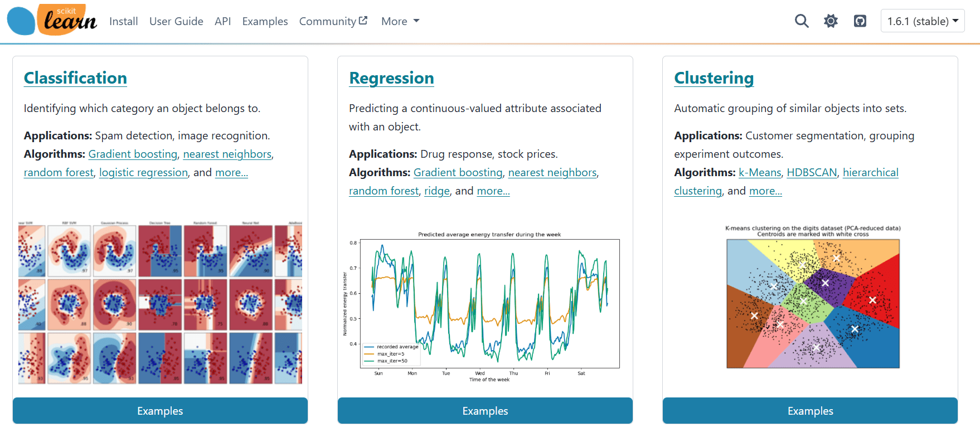Screen dimensions: 980x432
Task: Click the classifier comparison plot image
Action: [x=160, y=303]
